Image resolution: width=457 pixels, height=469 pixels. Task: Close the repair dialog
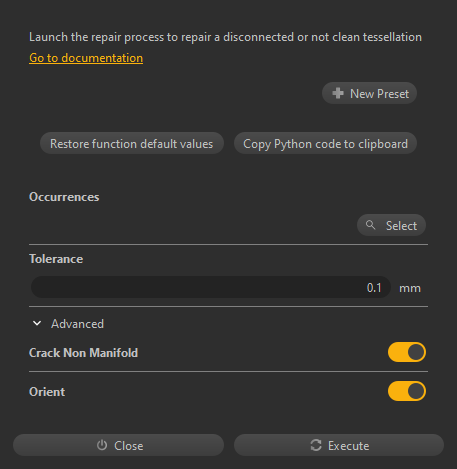[x=118, y=445]
